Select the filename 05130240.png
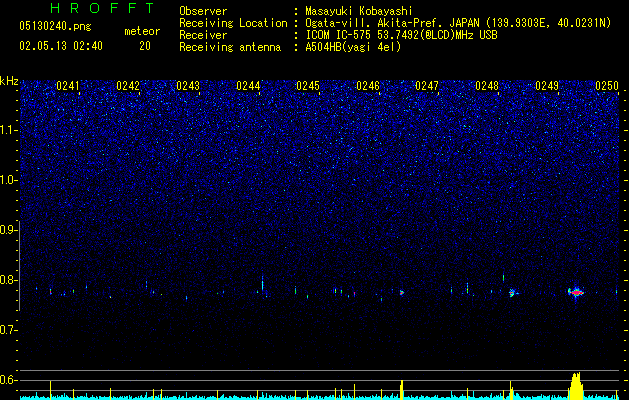The image size is (629, 400). (x=55, y=27)
